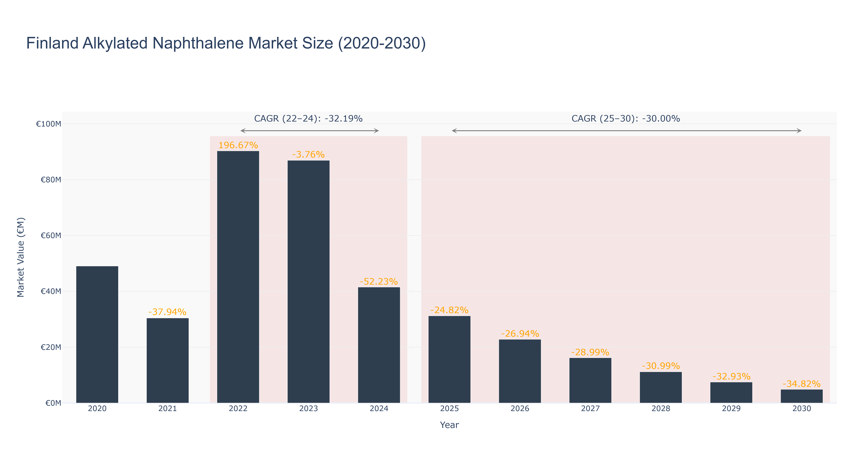This screenshot has width=868, height=465.
Task: Click the Year axis title
Action: 449,425
